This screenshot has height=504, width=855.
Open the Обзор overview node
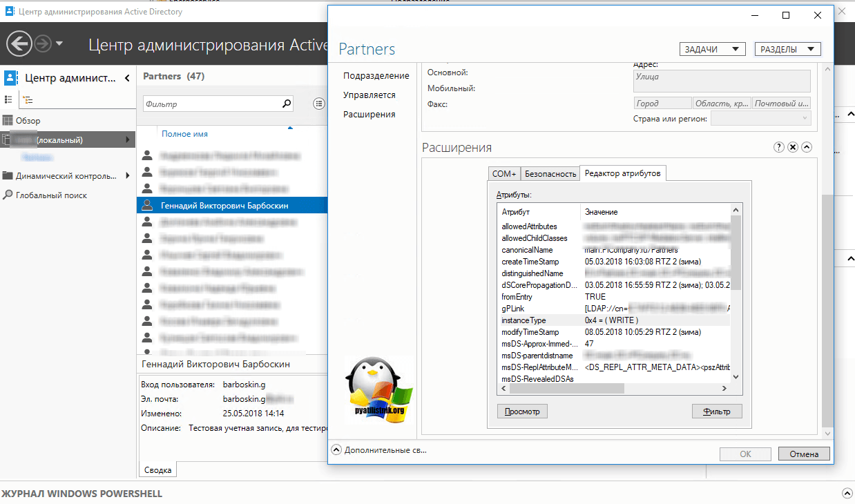(28, 121)
